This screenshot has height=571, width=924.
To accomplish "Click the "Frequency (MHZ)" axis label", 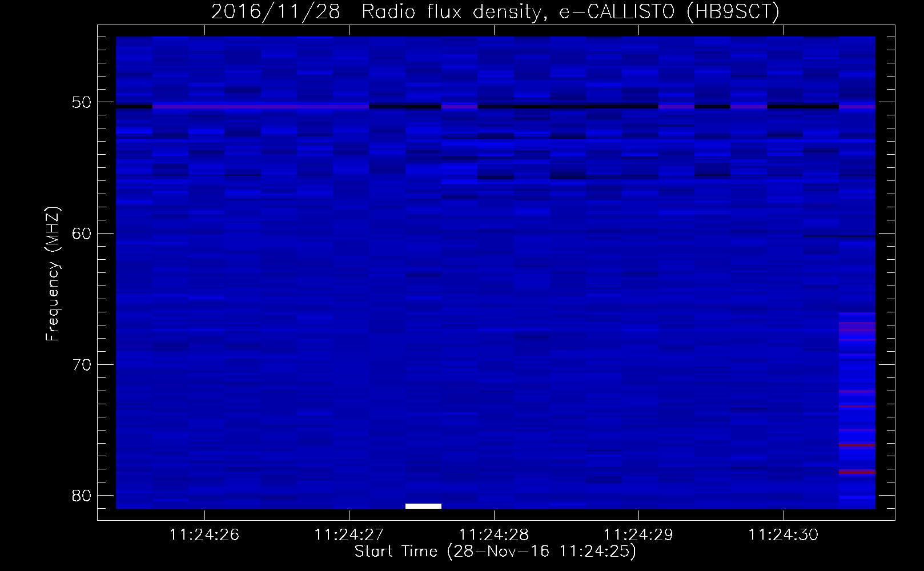I will pos(53,274).
